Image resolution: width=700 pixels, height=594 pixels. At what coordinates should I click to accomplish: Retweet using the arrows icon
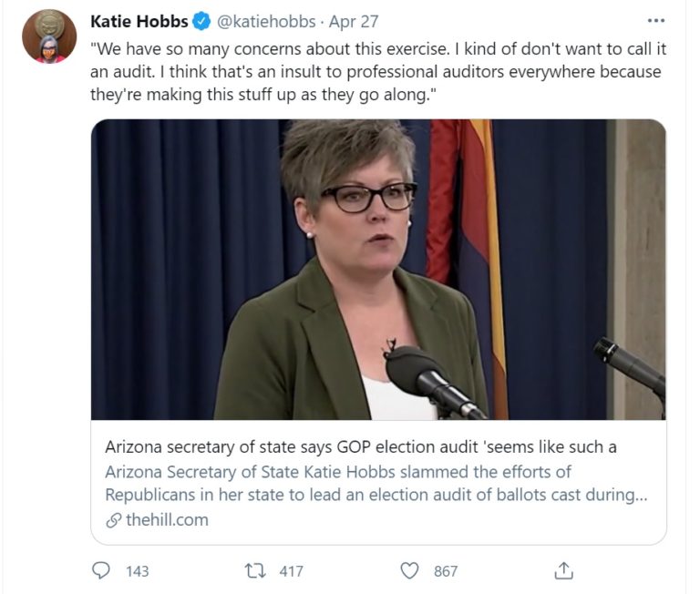coord(256,570)
